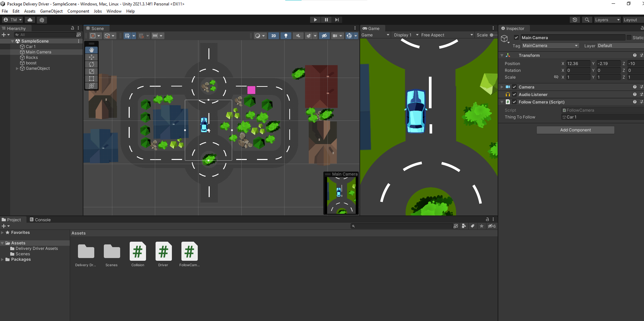644x321 pixels.
Task: Click the Position X input field
Action: (x=578, y=64)
